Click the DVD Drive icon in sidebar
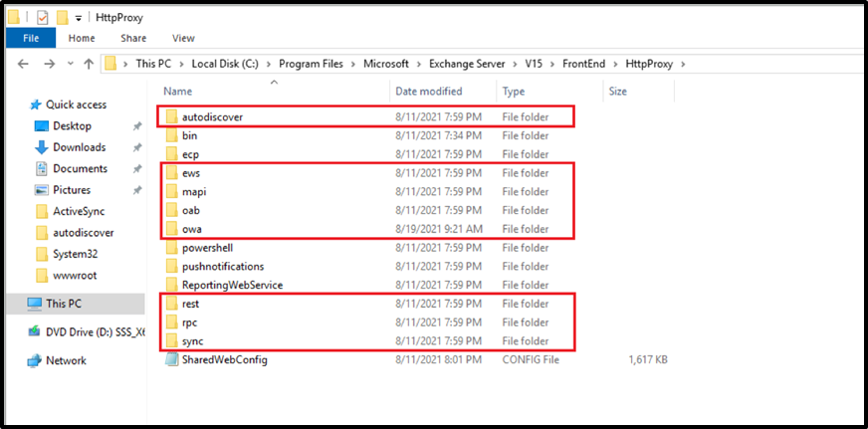 [35, 331]
